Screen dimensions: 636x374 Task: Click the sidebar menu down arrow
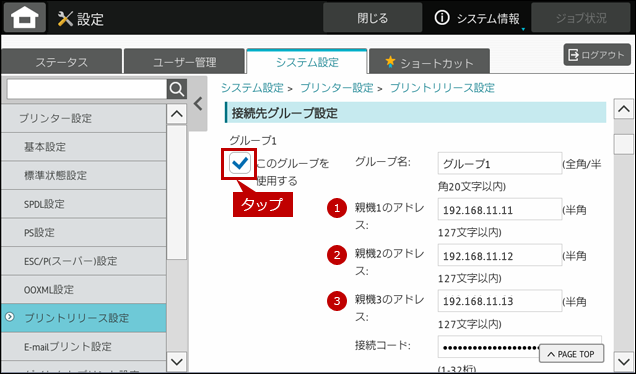tap(177, 361)
